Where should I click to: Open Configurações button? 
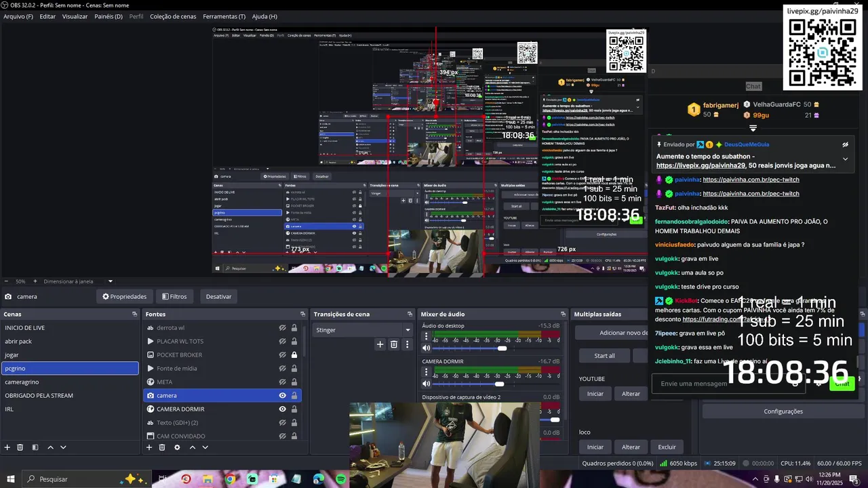(783, 411)
